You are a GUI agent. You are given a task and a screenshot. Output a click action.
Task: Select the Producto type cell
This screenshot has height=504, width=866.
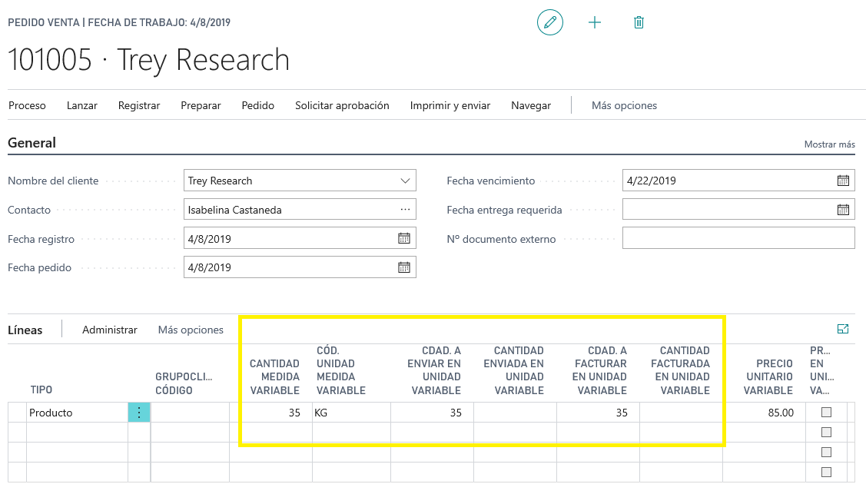[78, 413]
